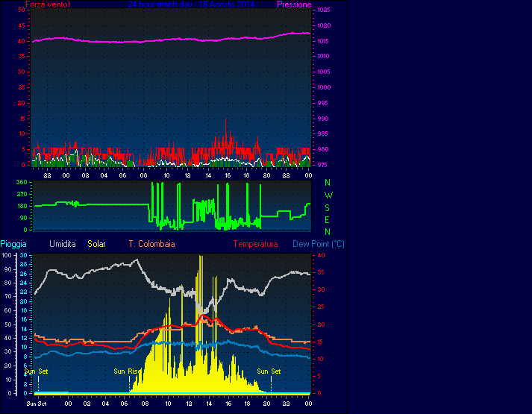Click the pressure axis value 995
The width and height of the screenshot is (532, 414).
322,103
